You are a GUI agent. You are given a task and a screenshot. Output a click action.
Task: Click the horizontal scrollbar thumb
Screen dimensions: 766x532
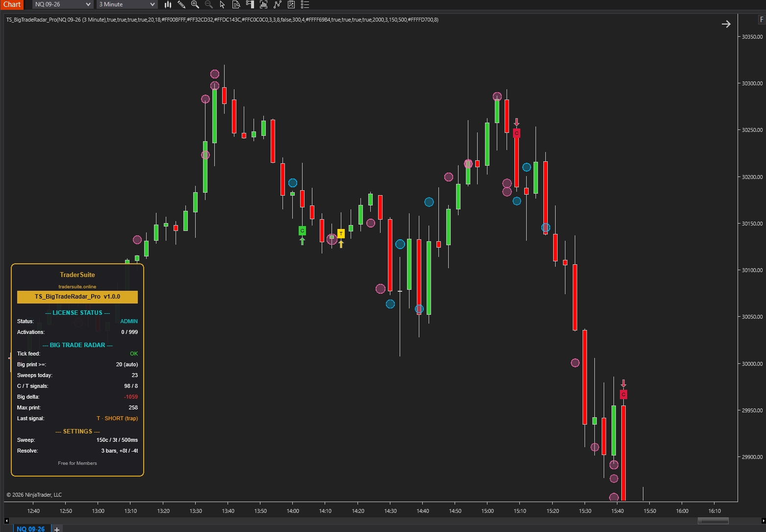click(x=714, y=521)
